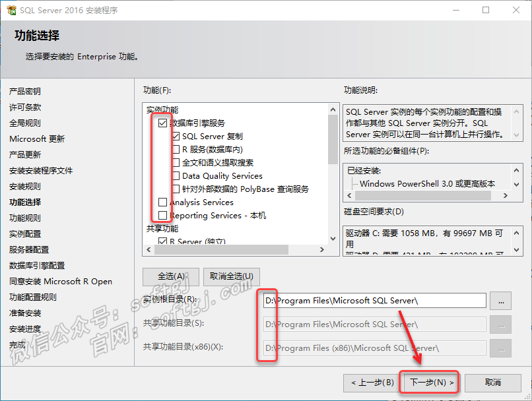Enable 全文和语义提取搜索 feature checkbox
Screen dimensions: 532x401
coord(176,163)
